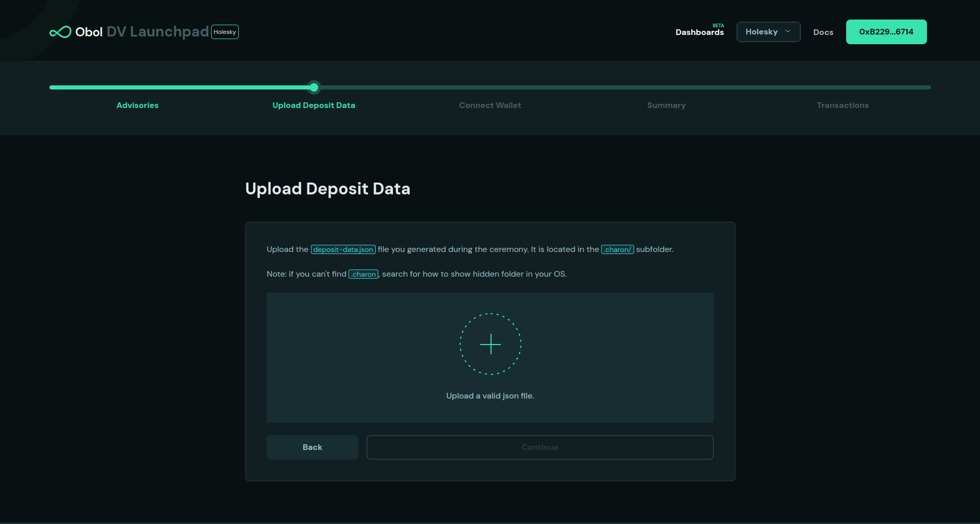This screenshot has width=980, height=524.
Task: Click 'Upload a valid json file' text
Action: pyautogui.click(x=490, y=396)
